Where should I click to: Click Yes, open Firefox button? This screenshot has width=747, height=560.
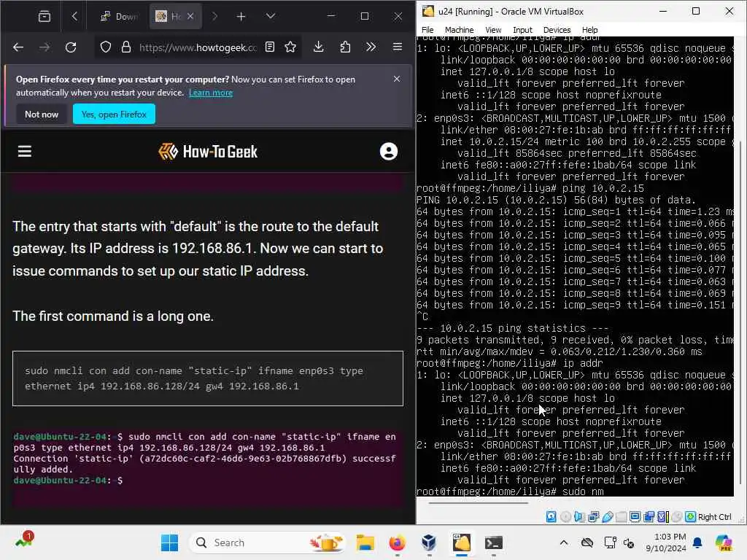pos(114,114)
